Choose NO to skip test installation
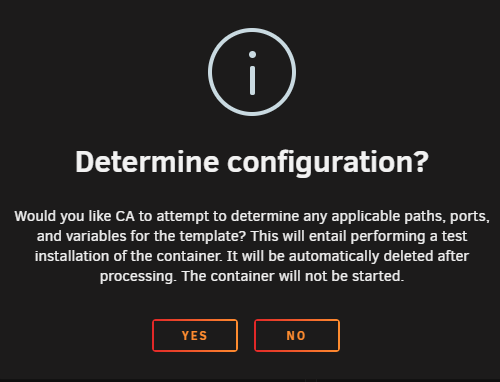 (x=297, y=335)
